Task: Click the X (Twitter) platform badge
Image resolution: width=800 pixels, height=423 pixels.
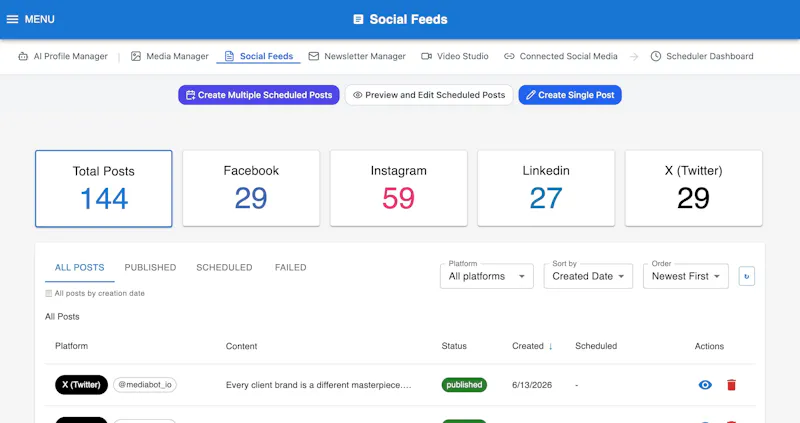Action: coord(81,385)
